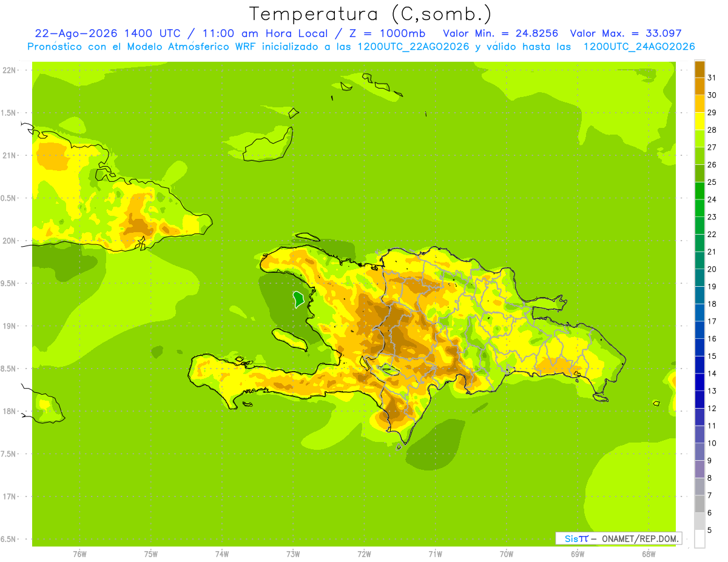Pick the lime swatch between 27 and 28

pos(699,139)
